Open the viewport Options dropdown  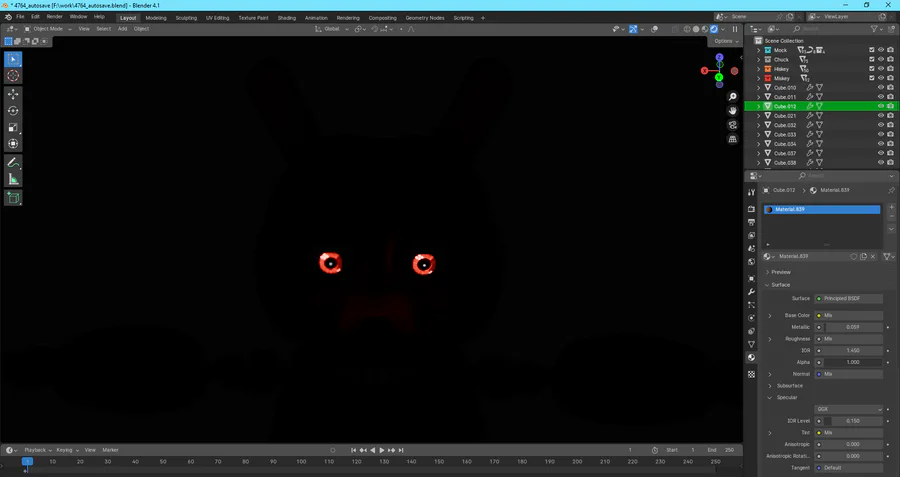click(x=726, y=41)
